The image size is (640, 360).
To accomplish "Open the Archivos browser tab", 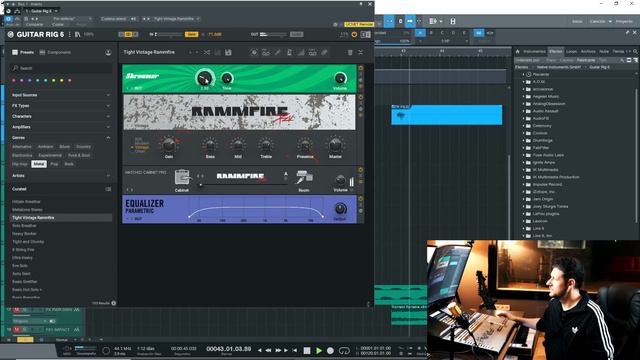I will click(x=588, y=51).
